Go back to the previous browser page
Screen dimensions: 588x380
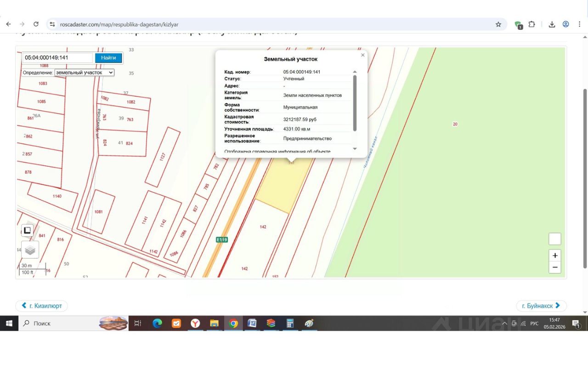pos(9,24)
